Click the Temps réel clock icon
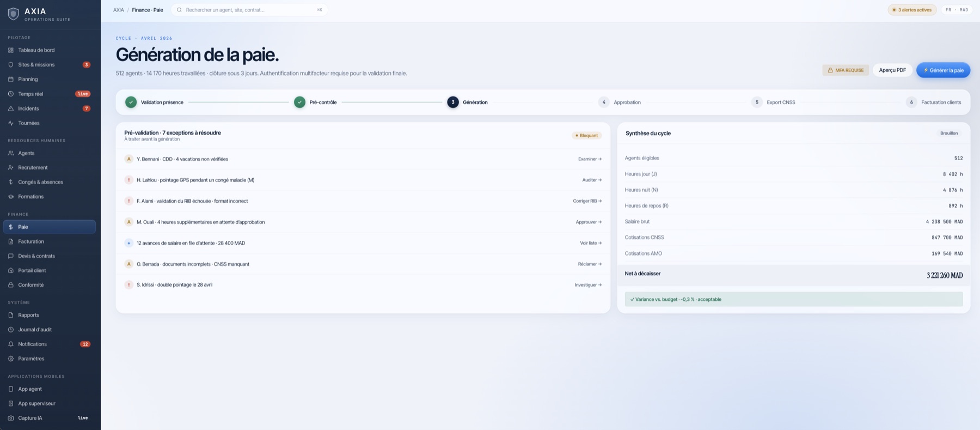The width and height of the screenshot is (980, 430). pos(11,94)
